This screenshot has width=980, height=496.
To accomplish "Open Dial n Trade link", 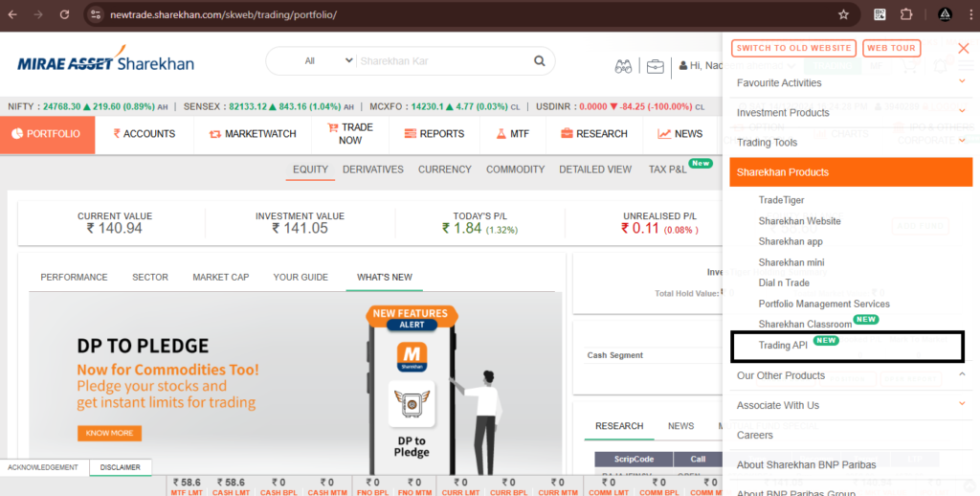I will (784, 282).
